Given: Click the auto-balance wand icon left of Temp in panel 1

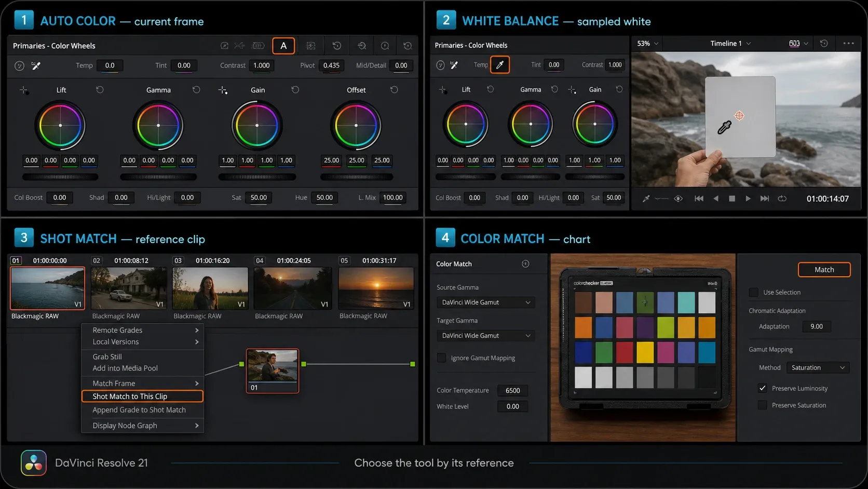Looking at the screenshot, I should click(36, 65).
